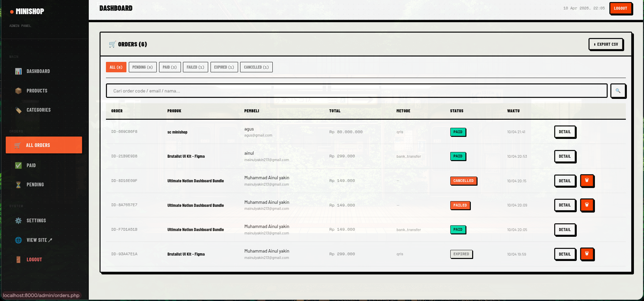Click the Settings gear icon
Viewport: 644px width, 301px height.
(18, 221)
